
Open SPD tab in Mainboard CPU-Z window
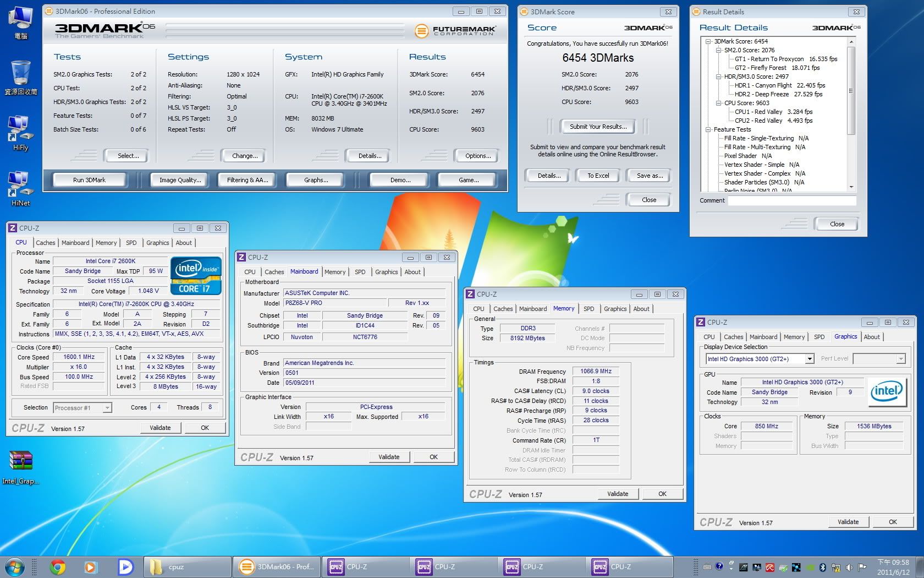[x=360, y=272]
